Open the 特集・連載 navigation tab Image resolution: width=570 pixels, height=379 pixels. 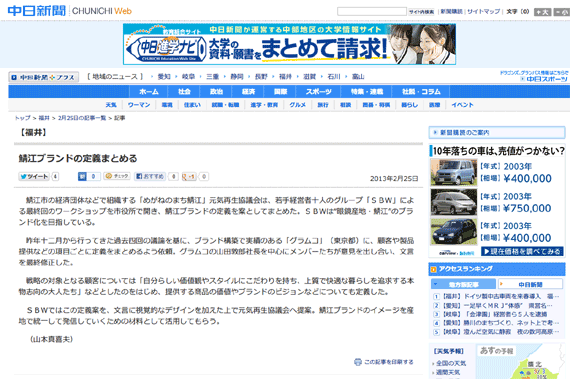pos(366,92)
